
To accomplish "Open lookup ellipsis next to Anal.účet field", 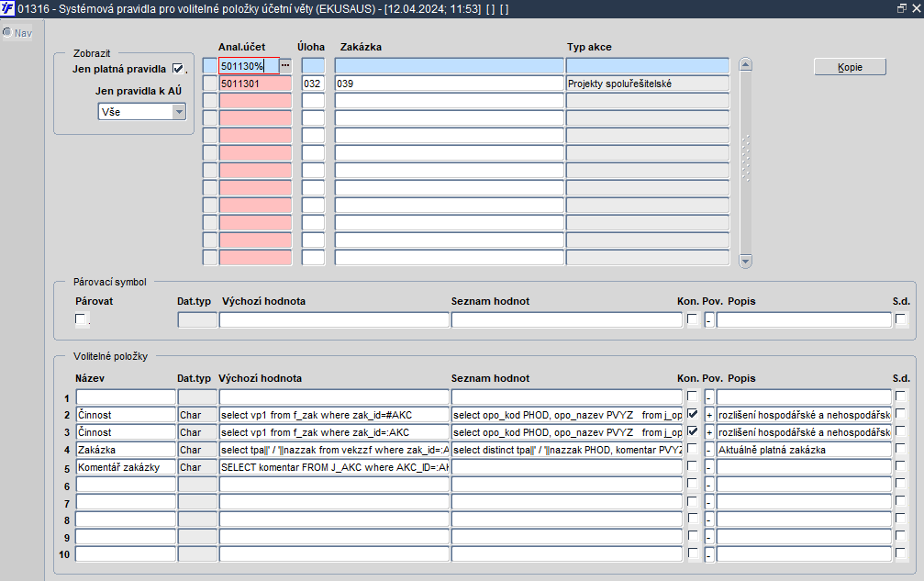I will (285, 65).
